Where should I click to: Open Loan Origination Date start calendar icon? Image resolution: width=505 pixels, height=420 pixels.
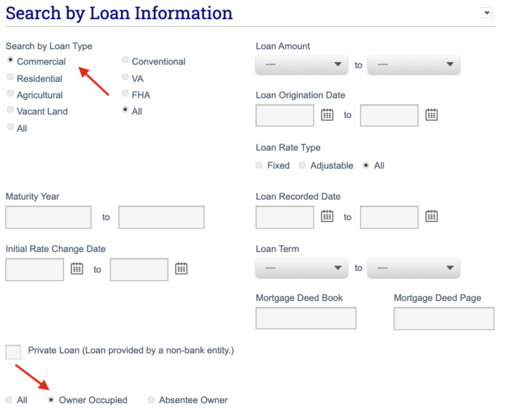pyautogui.click(x=327, y=115)
